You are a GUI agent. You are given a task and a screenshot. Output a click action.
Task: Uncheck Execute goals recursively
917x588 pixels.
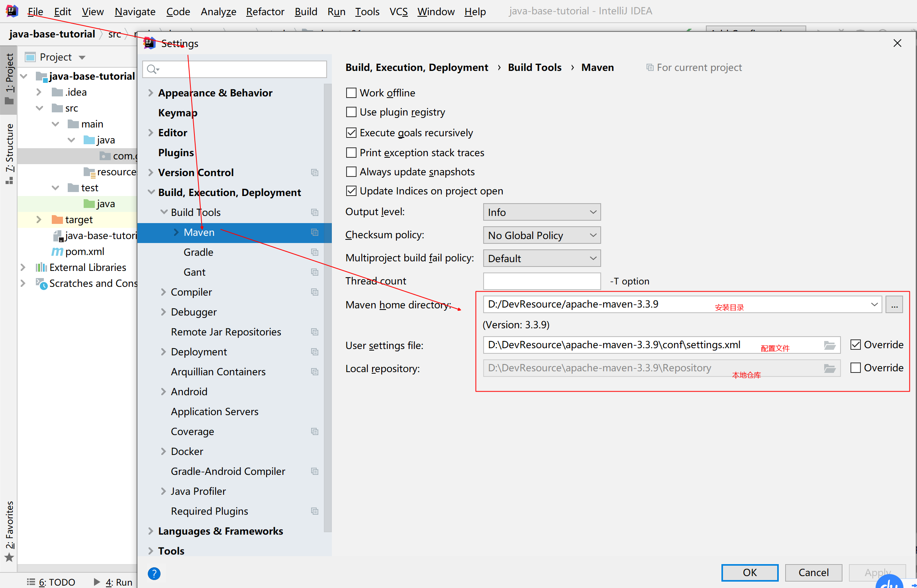[351, 133]
